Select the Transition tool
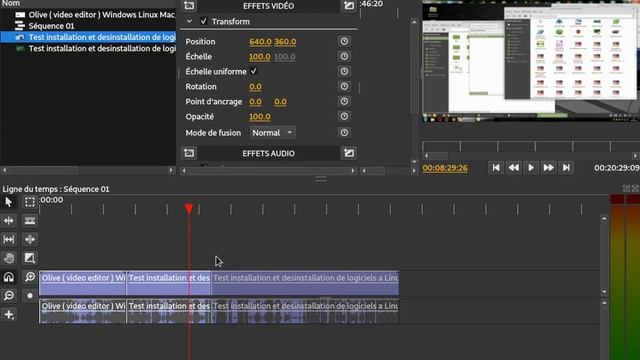The image size is (640, 360). tap(30, 258)
